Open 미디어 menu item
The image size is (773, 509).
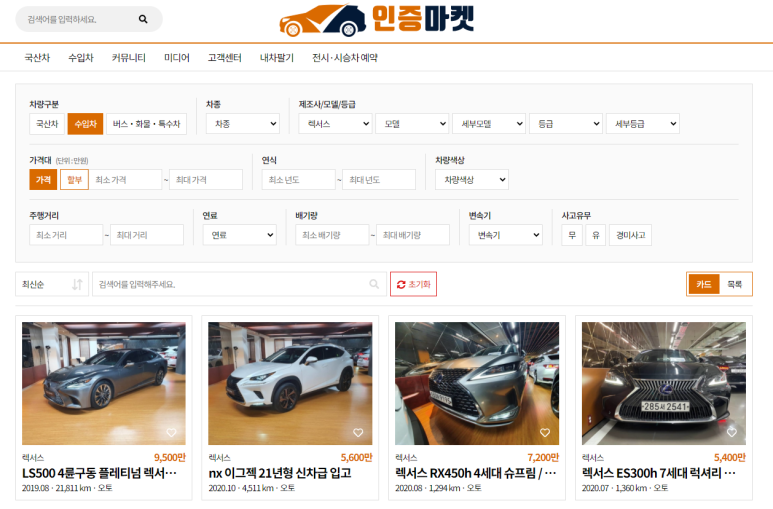click(177, 58)
